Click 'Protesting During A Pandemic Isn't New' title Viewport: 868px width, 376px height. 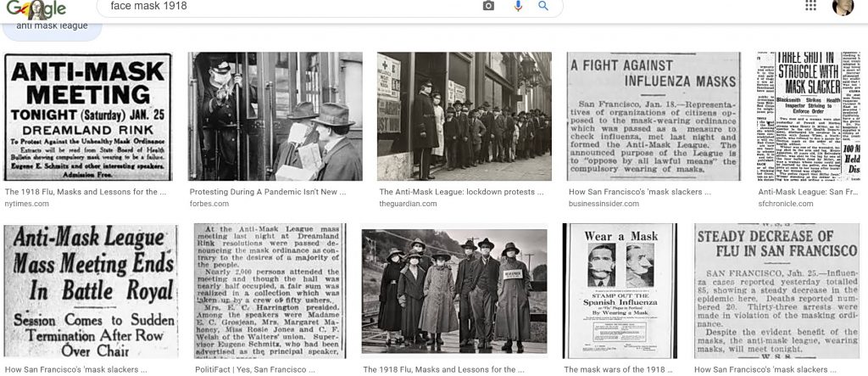[x=267, y=192]
